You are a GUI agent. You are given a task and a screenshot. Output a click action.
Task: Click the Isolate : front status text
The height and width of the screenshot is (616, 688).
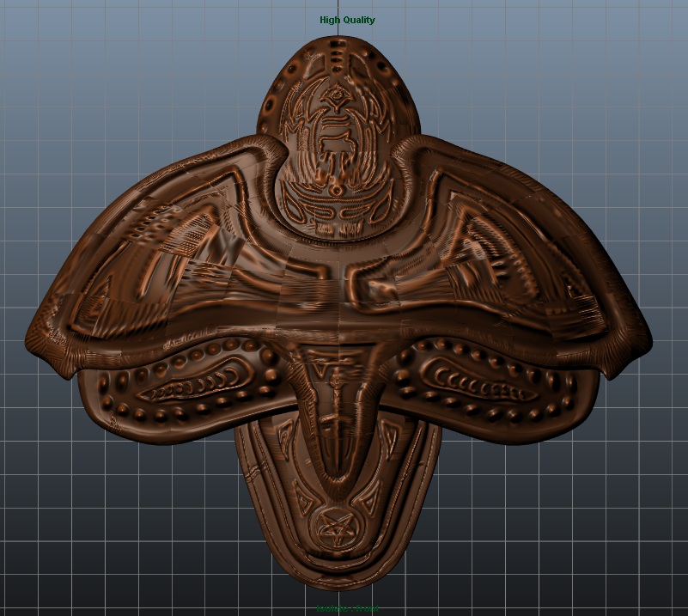pyautogui.click(x=347, y=607)
